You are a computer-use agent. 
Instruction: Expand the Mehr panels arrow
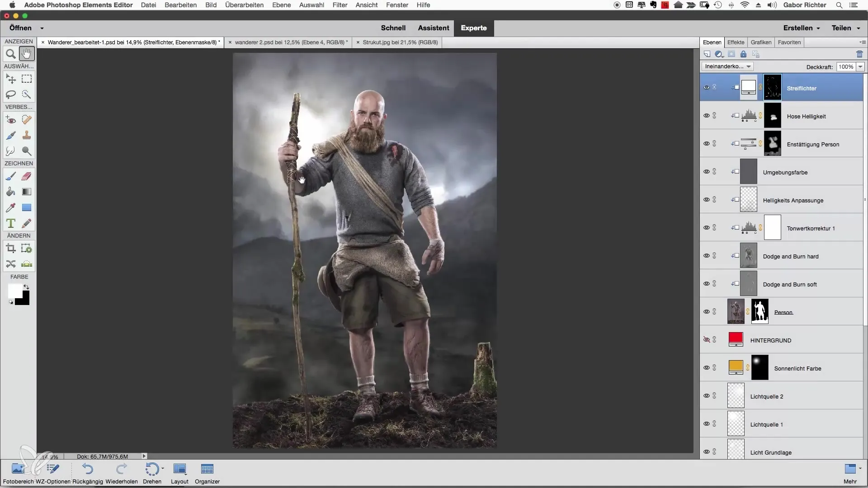(860, 468)
